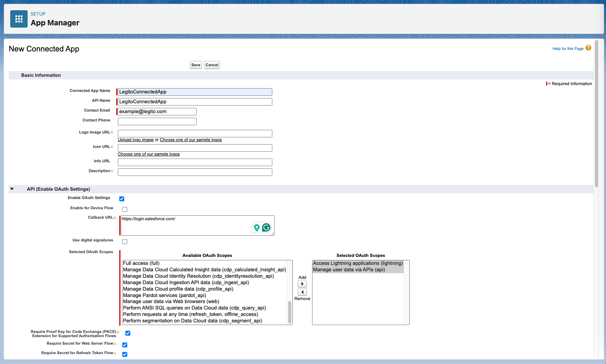This screenshot has height=364, width=606.
Task: Click Web Server Flow secret help icon
Action: point(115,344)
